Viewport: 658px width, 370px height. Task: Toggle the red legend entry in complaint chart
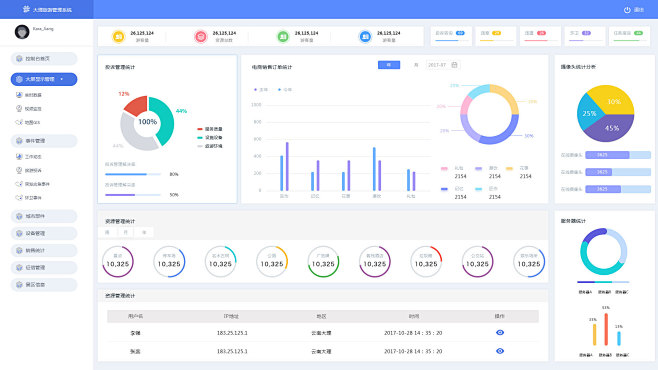(210, 129)
